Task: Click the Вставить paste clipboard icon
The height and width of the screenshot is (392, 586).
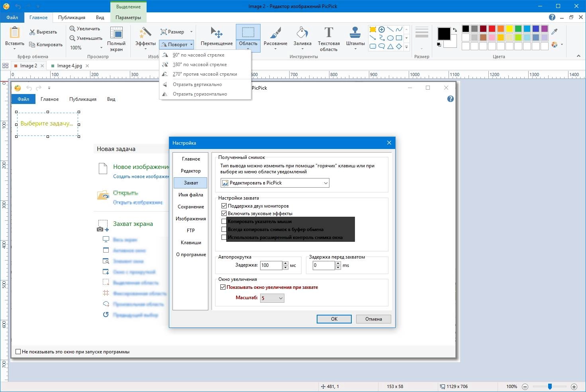Action: tap(15, 33)
